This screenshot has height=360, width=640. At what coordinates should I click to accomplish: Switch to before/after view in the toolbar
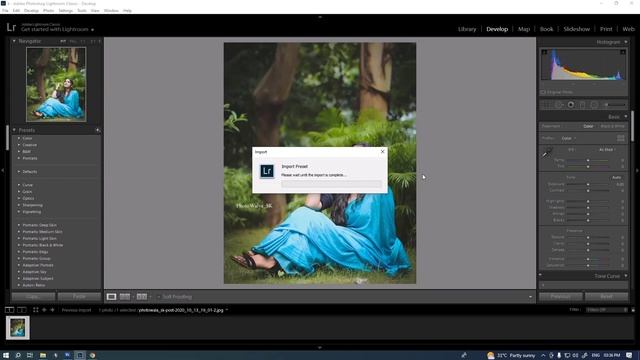[x=142, y=297]
